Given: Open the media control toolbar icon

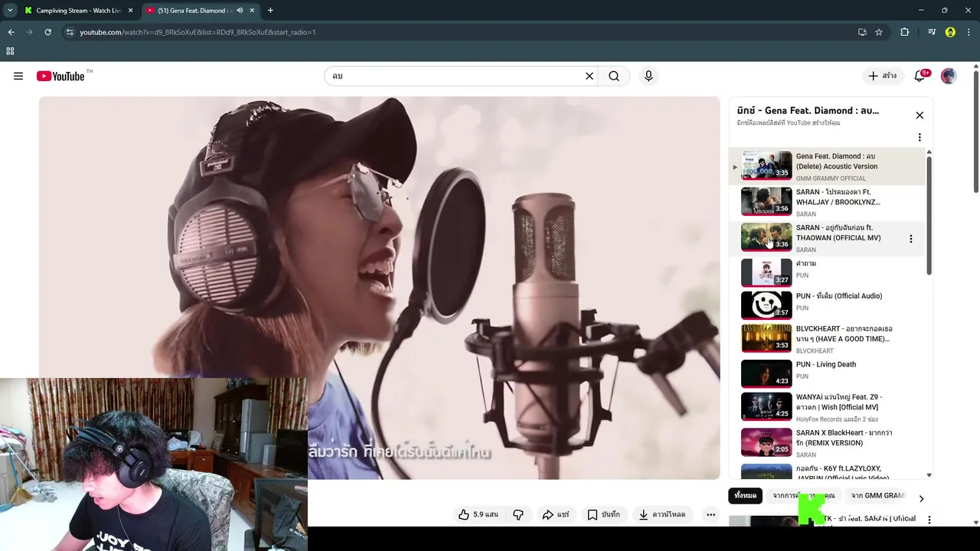Looking at the screenshot, I should pos(932,32).
